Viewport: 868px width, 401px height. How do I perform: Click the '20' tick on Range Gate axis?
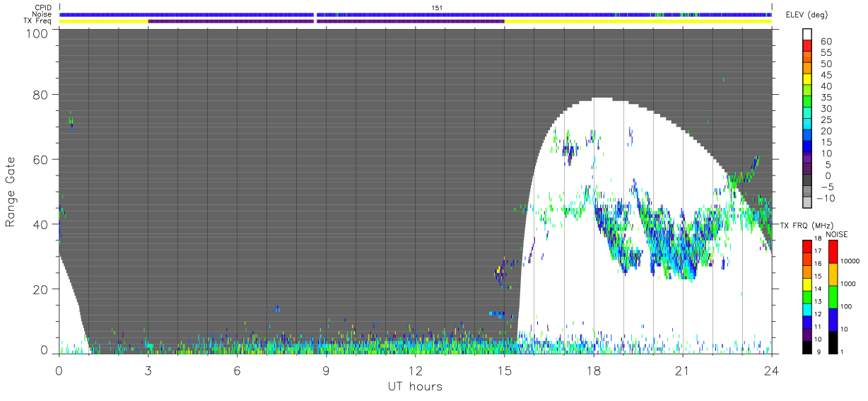[40, 289]
